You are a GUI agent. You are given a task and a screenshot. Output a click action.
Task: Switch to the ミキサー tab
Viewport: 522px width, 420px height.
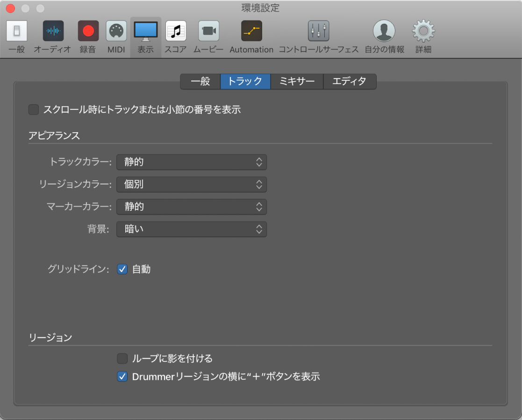pos(297,81)
